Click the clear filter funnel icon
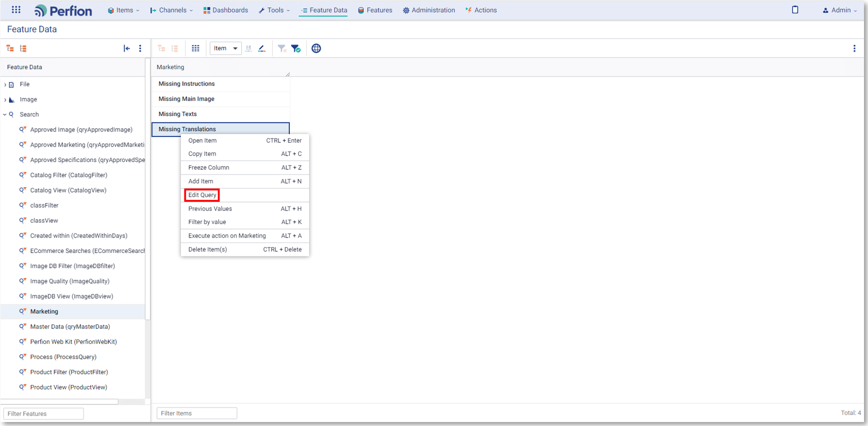 coord(282,48)
